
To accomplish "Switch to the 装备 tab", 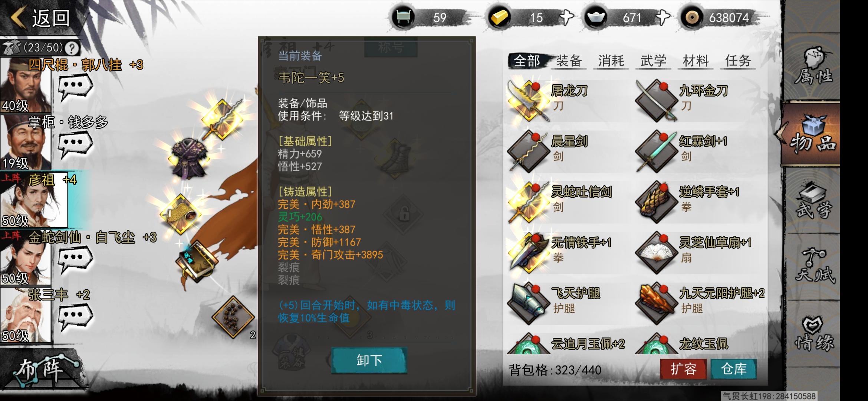I will tap(569, 61).
